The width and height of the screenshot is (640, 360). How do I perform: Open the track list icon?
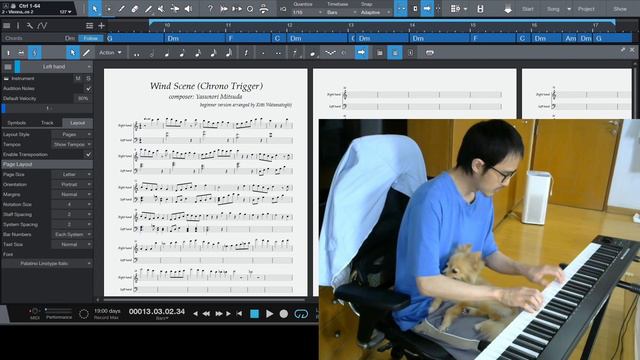pyautogui.click(x=89, y=26)
